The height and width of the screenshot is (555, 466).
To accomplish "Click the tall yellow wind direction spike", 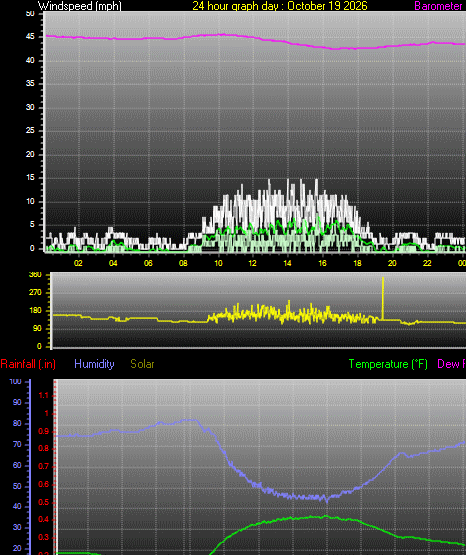I will 383,299.
